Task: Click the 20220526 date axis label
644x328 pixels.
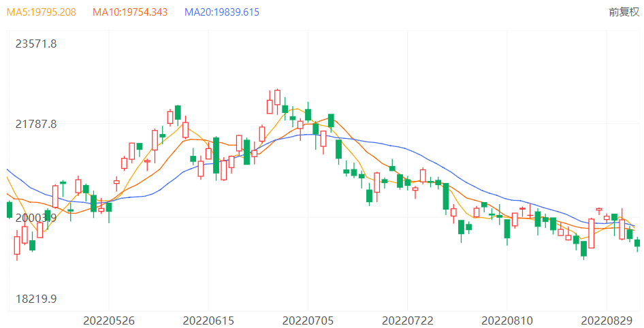Action: click(x=109, y=321)
